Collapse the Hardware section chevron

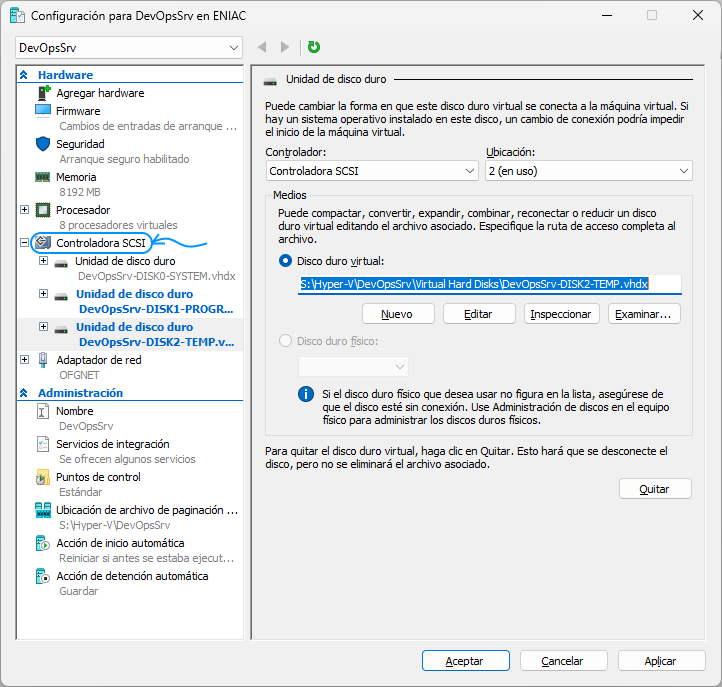[24, 75]
